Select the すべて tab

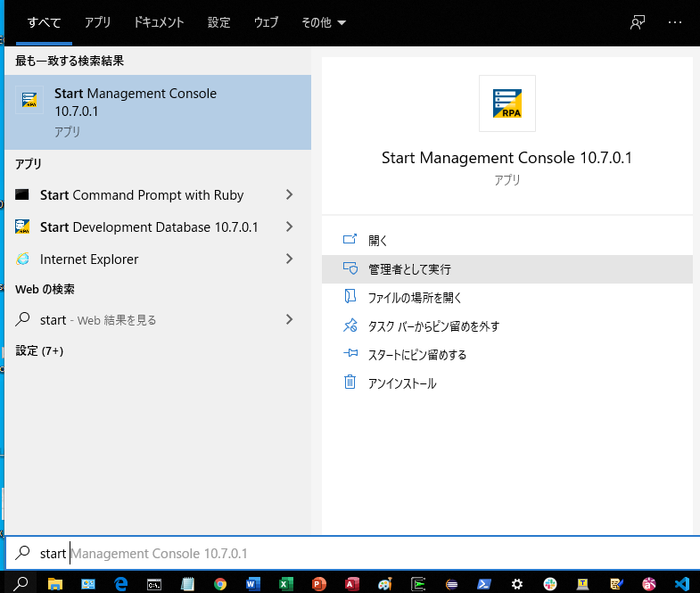(44, 22)
